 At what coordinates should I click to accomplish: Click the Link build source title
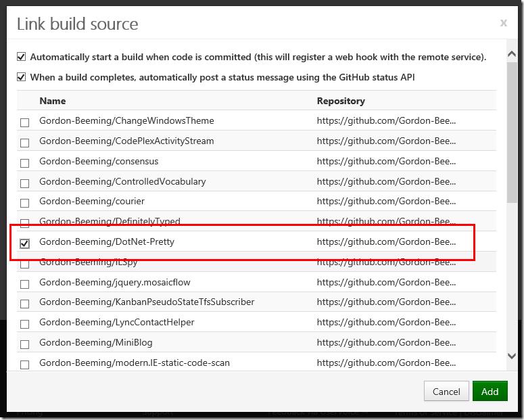point(78,24)
